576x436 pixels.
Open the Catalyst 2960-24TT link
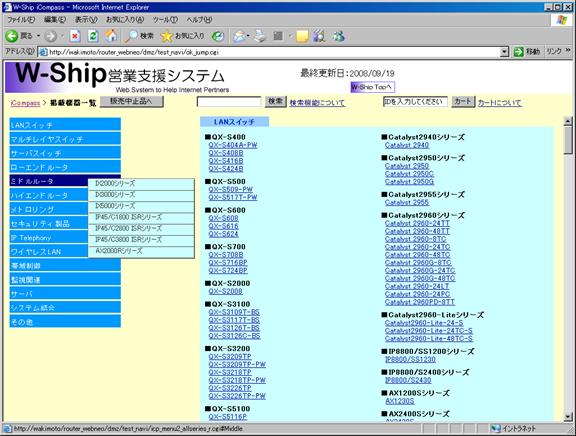[417, 223]
